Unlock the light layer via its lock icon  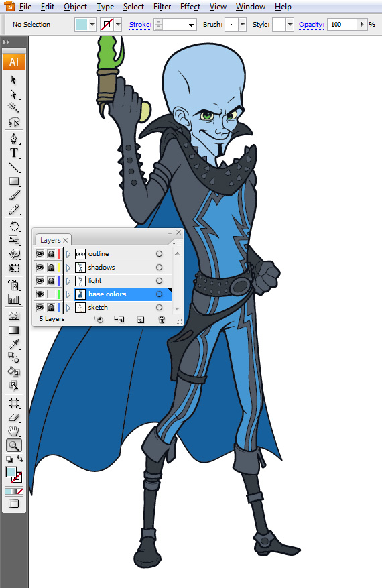point(51,281)
